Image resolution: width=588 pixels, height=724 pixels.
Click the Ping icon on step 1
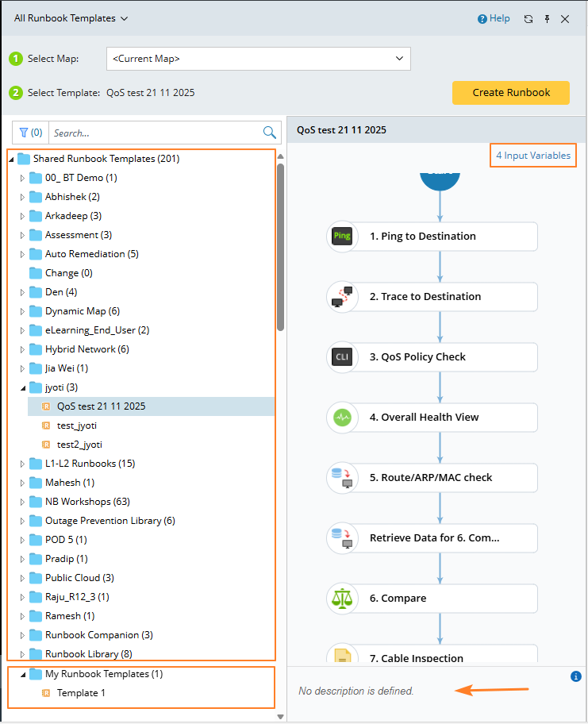342,236
